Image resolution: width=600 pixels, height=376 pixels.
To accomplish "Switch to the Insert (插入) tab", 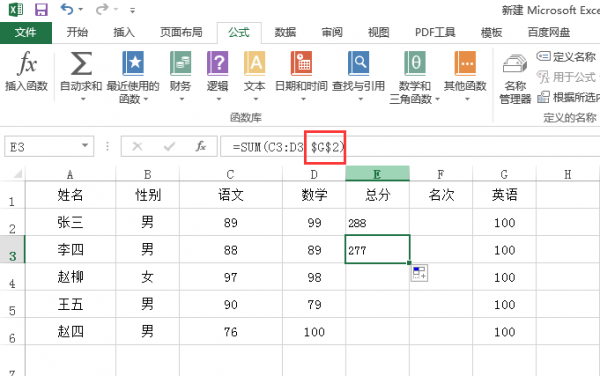I will pos(124,32).
